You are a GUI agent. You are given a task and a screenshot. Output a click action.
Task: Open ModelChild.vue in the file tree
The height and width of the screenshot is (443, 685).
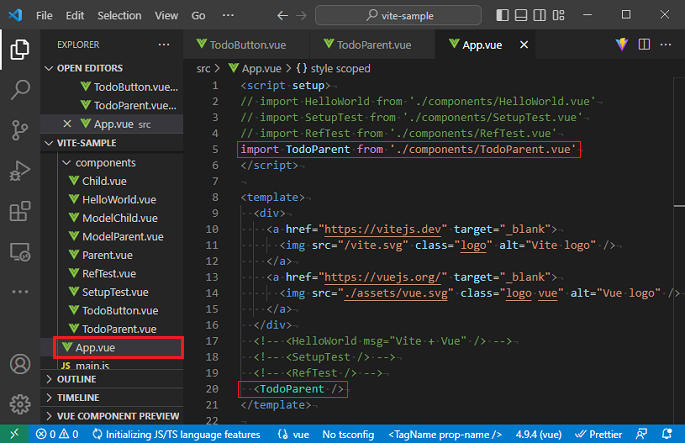coord(112,218)
